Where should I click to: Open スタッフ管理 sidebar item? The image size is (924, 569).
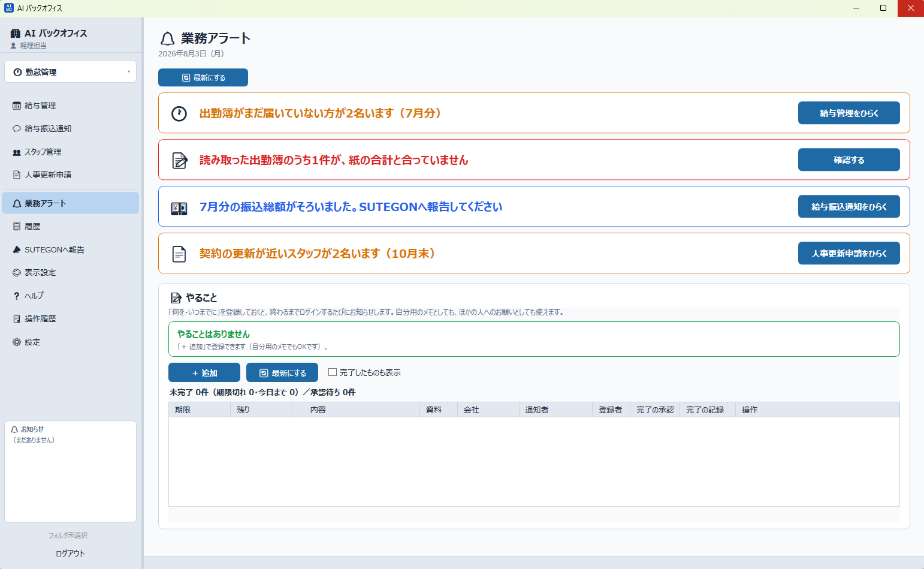(70, 152)
